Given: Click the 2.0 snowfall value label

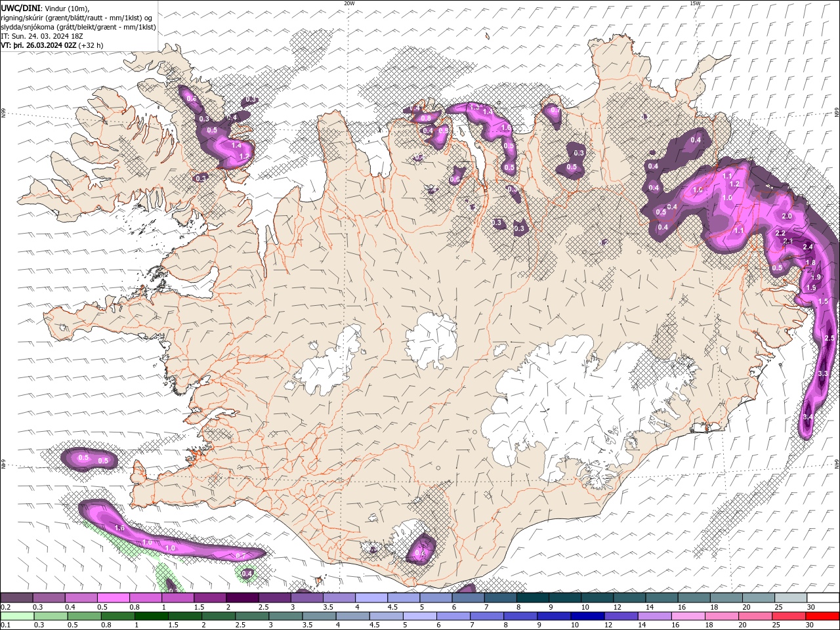Looking at the screenshot, I should tap(787, 216).
